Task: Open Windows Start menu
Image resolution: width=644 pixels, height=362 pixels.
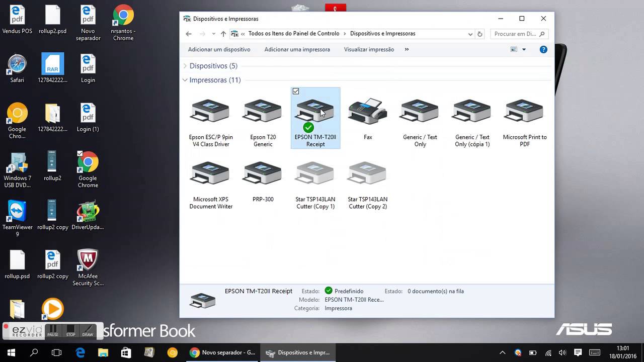Action: point(11,352)
